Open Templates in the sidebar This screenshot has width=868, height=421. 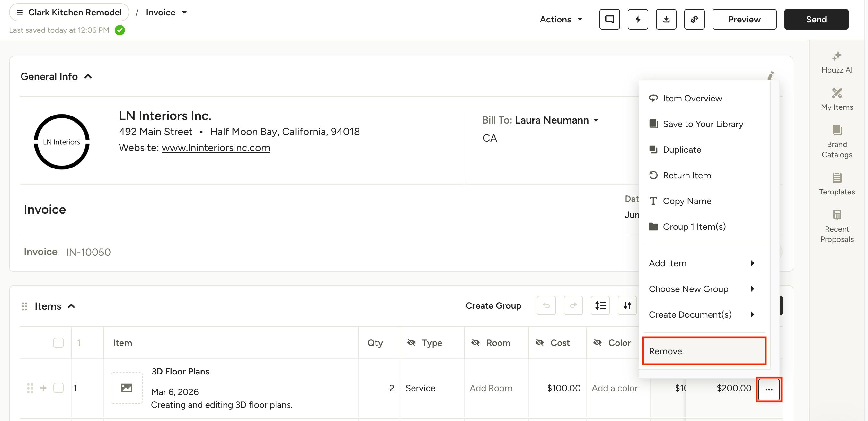pos(837,184)
